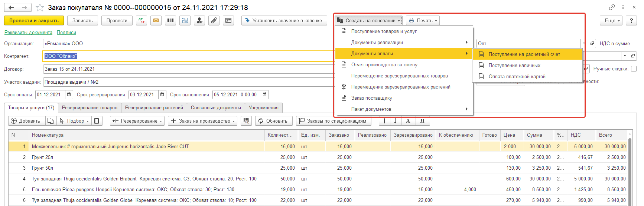Screen dimensions: 644x206
Task: Choose Заказ поставщику menu item
Action: [371, 98]
